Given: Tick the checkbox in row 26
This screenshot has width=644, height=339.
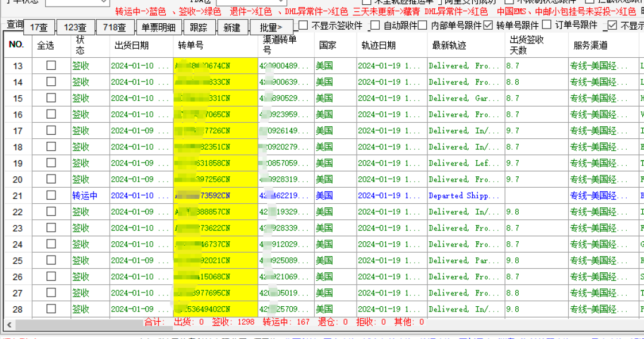Looking at the screenshot, I should (51, 276).
